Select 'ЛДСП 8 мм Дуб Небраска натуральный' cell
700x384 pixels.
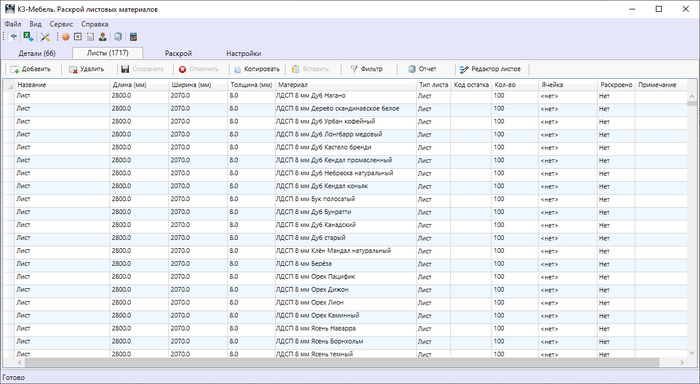pos(346,174)
